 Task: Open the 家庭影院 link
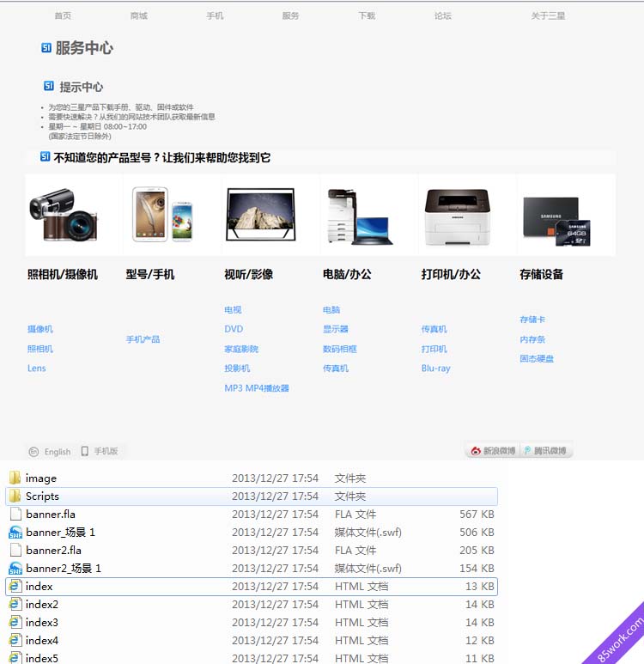click(x=241, y=349)
